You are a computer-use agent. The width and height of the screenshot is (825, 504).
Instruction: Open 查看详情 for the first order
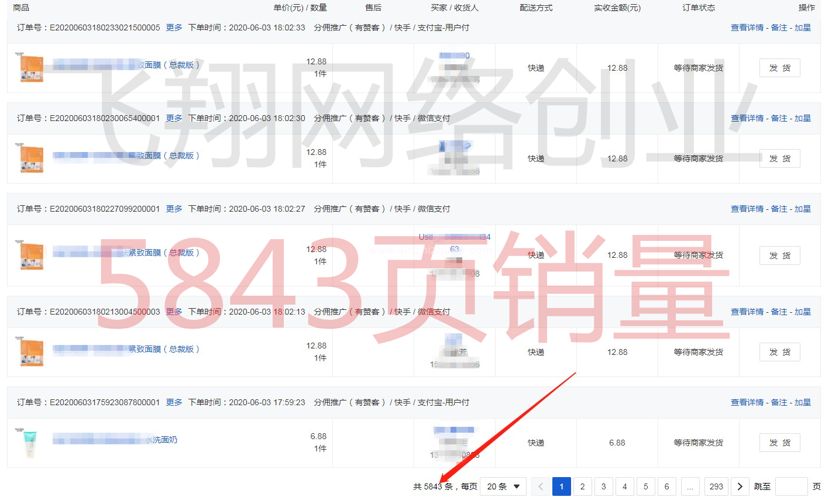pyautogui.click(x=747, y=27)
